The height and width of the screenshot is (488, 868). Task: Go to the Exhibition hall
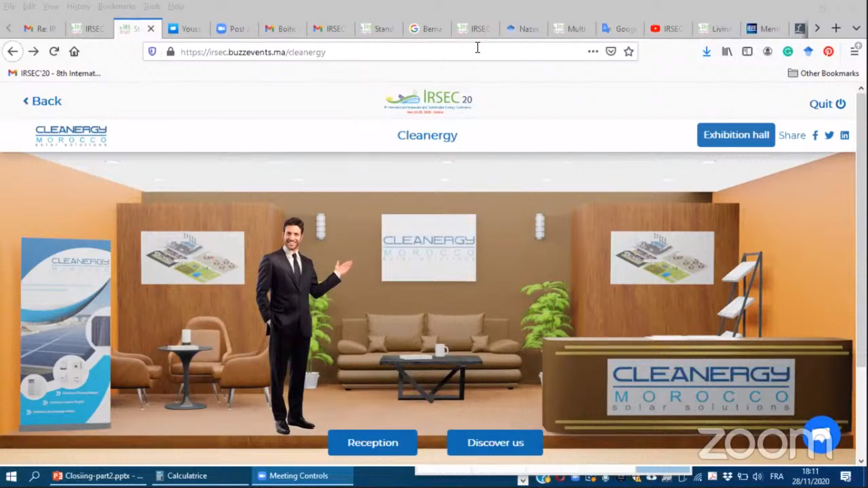point(736,135)
